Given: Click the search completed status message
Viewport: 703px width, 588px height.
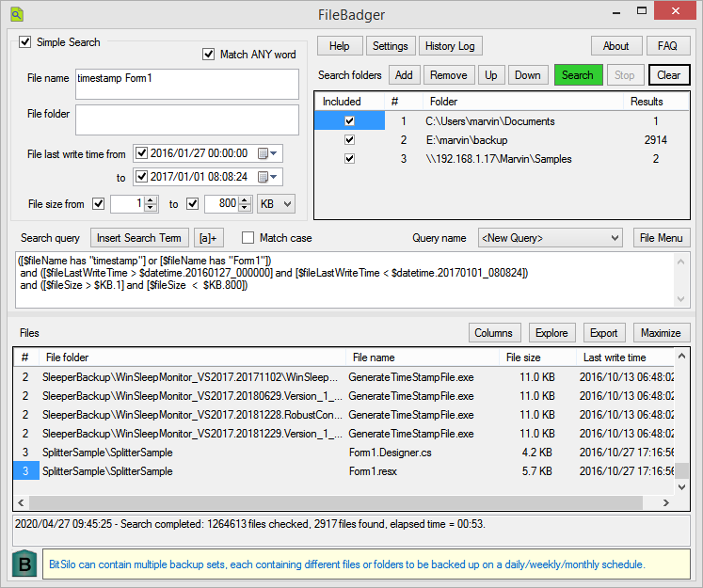Looking at the screenshot, I should coord(250,524).
